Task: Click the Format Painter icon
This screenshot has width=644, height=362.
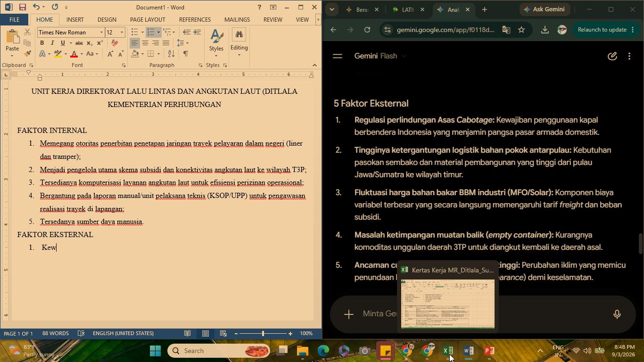Action: (x=27, y=54)
